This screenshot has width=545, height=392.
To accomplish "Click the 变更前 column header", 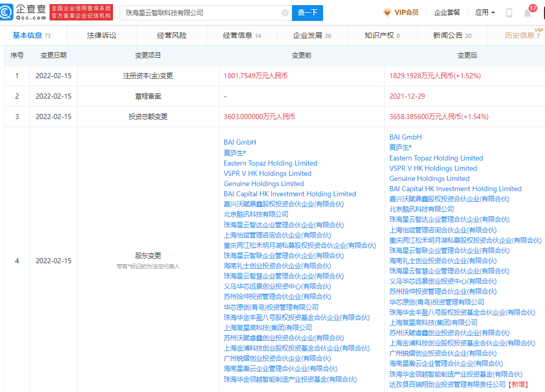I will [x=301, y=55].
